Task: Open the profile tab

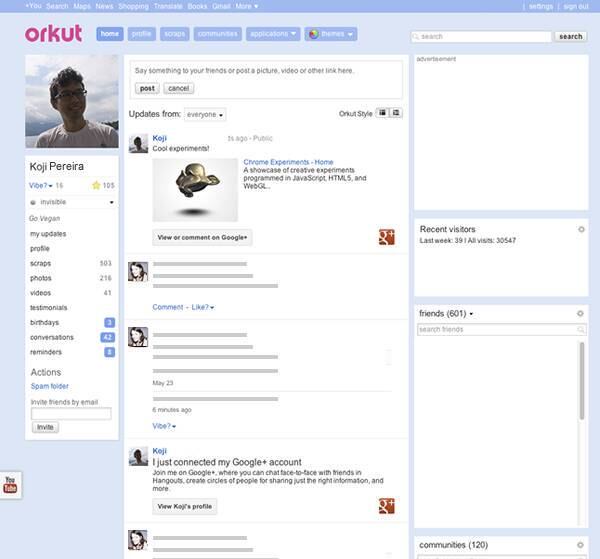Action: tap(141, 34)
